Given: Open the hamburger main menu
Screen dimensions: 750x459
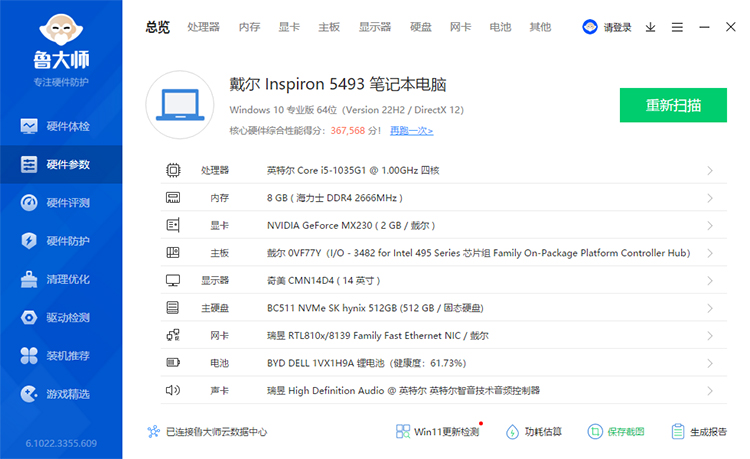Looking at the screenshot, I should click(677, 27).
